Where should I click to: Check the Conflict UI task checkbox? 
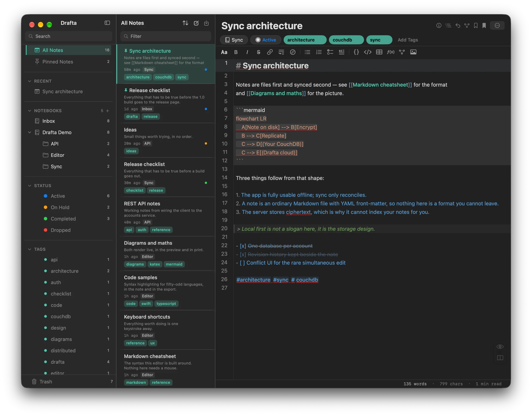coord(242,263)
